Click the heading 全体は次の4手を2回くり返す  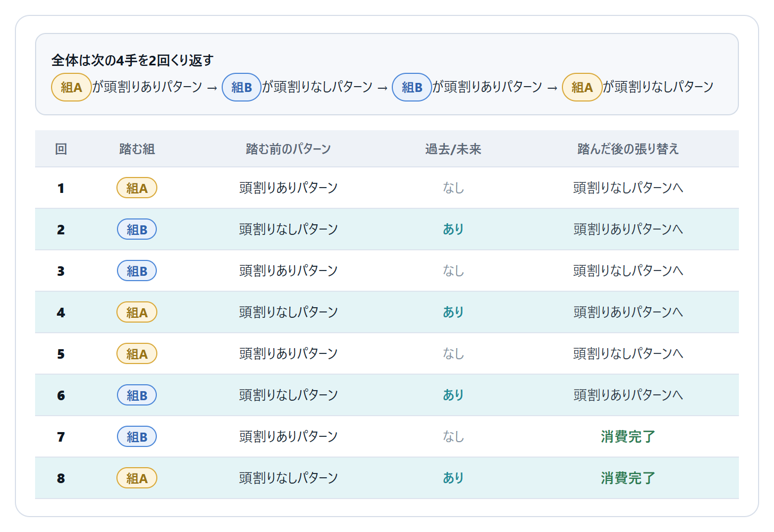pyautogui.click(x=132, y=60)
